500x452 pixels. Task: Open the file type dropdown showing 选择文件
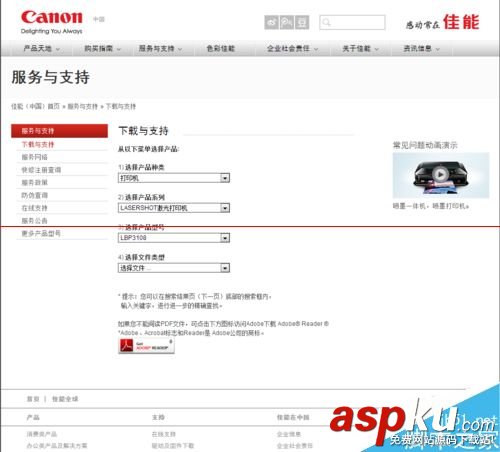174,268
